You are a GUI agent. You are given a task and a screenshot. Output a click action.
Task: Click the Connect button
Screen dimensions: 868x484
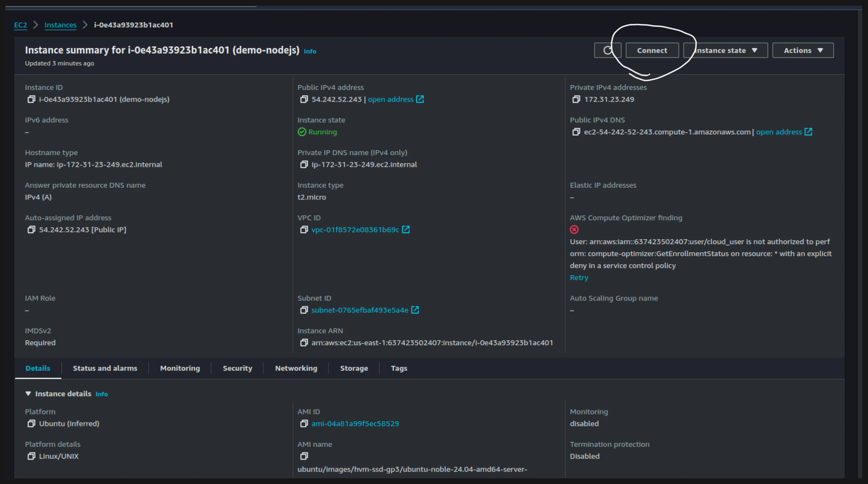[x=652, y=50]
